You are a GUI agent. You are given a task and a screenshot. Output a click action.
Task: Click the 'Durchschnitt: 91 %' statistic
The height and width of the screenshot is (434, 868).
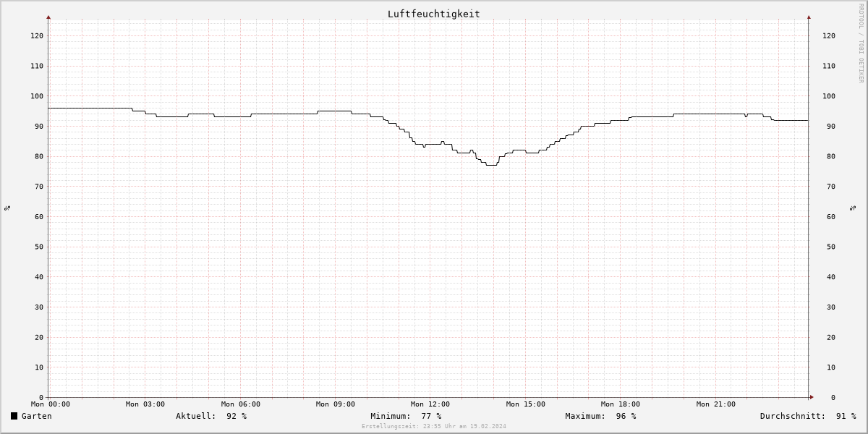(x=808, y=416)
